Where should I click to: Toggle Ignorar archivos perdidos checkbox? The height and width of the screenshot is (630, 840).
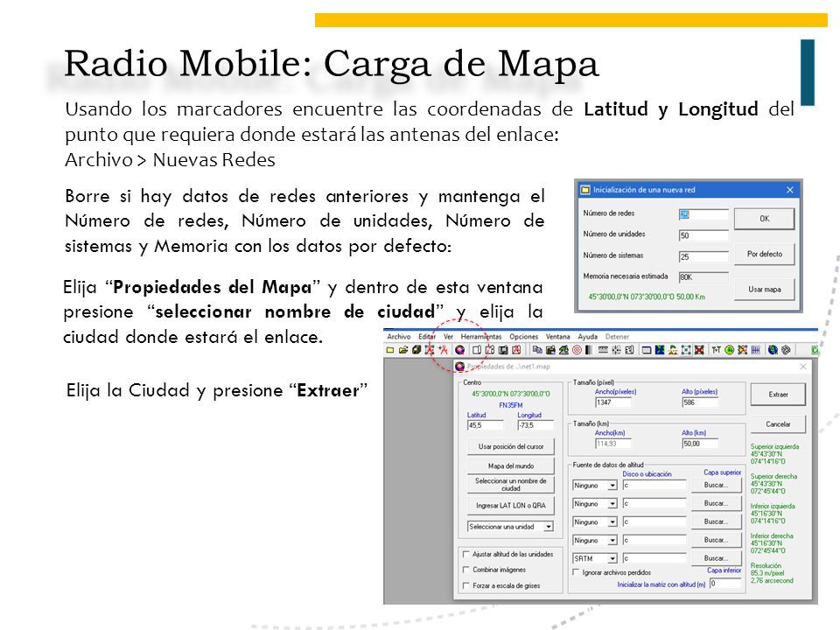[576, 572]
